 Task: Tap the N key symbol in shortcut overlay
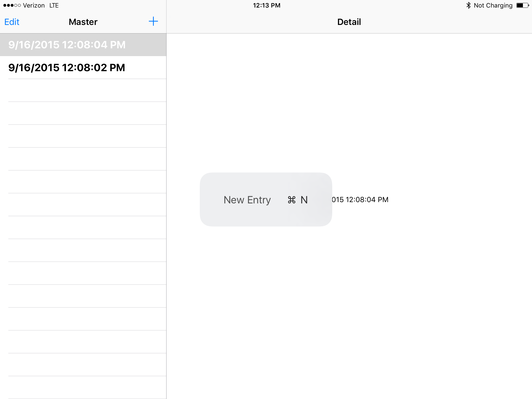click(304, 200)
